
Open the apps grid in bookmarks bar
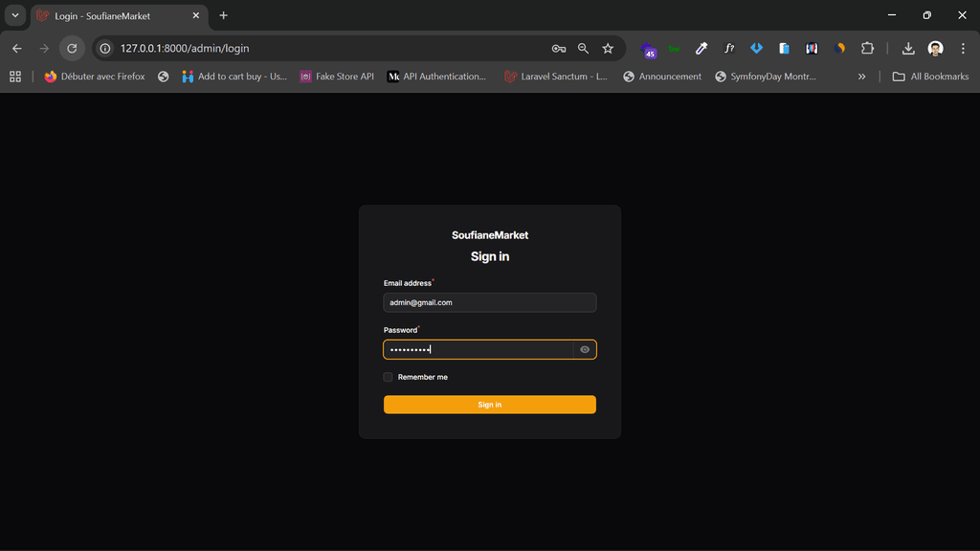point(15,77)
